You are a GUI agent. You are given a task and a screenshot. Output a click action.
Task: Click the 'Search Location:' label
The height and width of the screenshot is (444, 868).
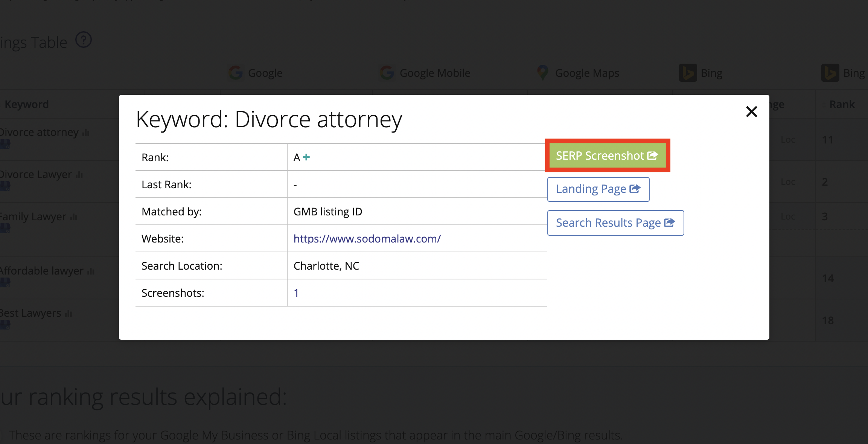182,266
